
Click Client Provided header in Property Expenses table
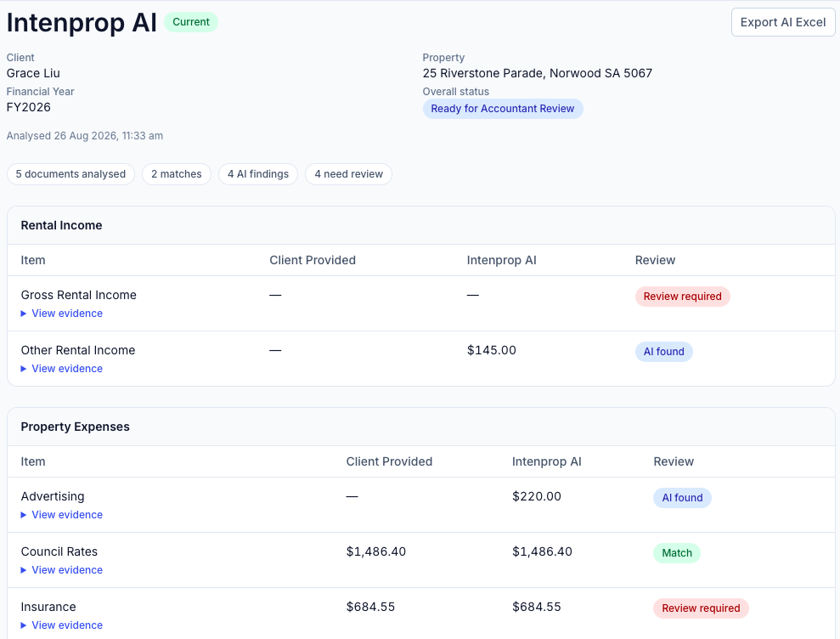point(389,461)
